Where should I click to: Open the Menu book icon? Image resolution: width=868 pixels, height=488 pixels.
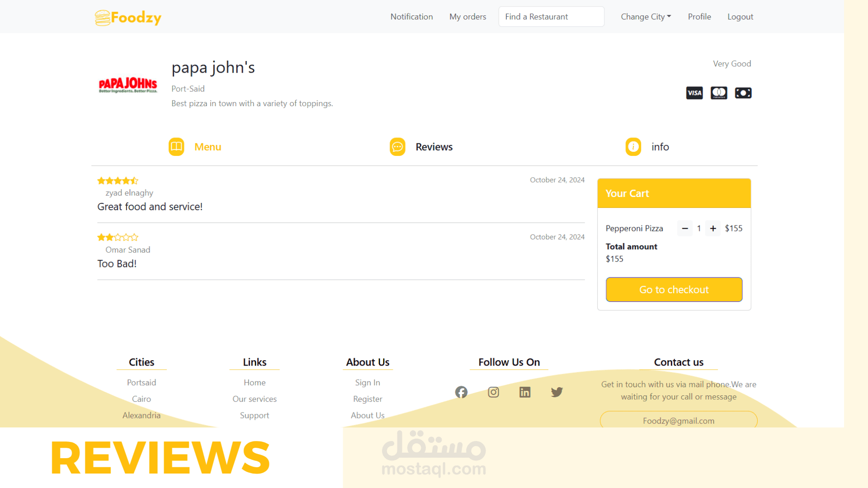(176, 147)
